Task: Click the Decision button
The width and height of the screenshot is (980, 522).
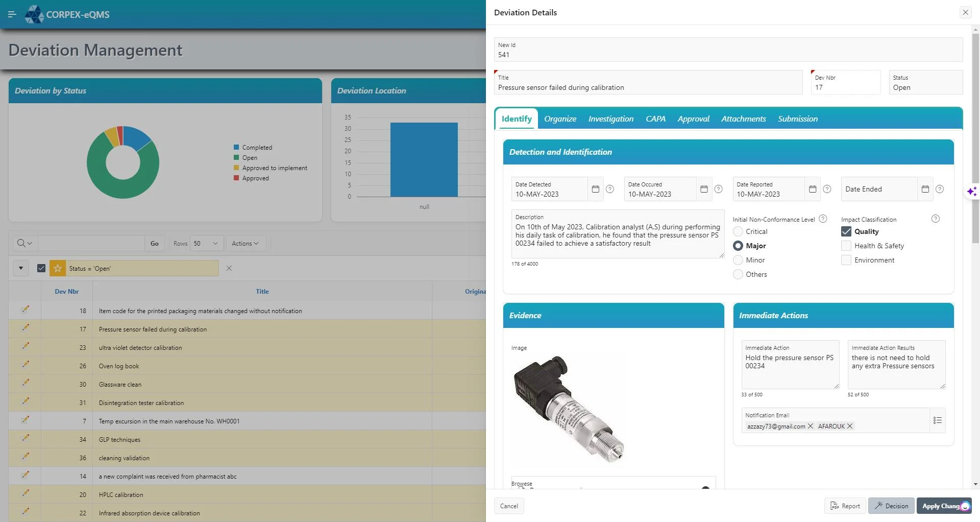Action: click(x=891, y=506)
